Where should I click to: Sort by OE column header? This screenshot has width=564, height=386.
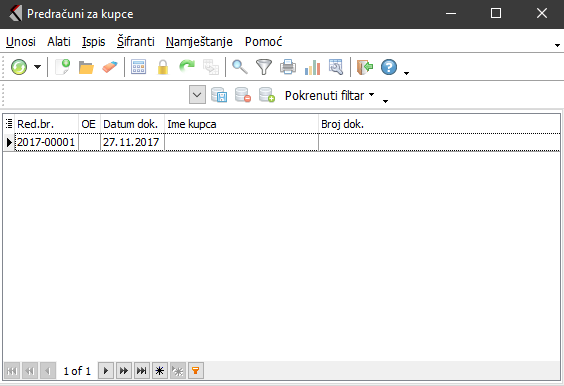[x=89, y=124]
